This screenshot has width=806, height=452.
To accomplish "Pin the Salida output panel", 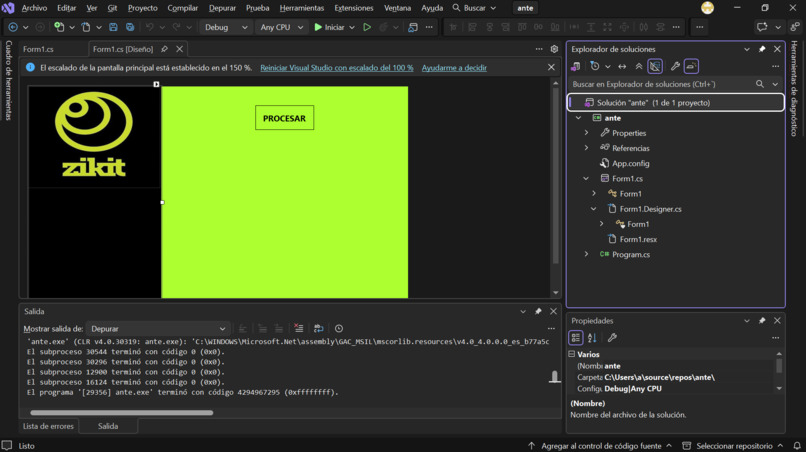I will pyautogui.click(x=538, y=312).
